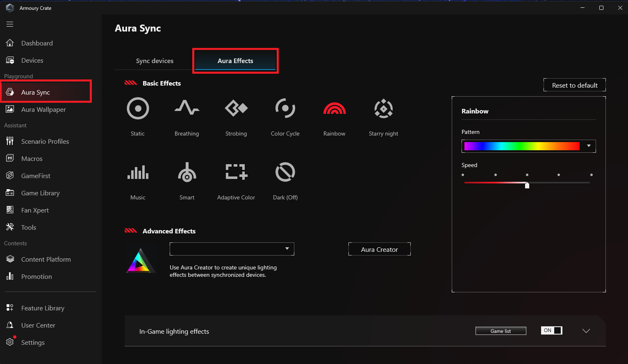Select the Music effect icon
The width and height of the screenshot is (628, 364).
point(138,172)
